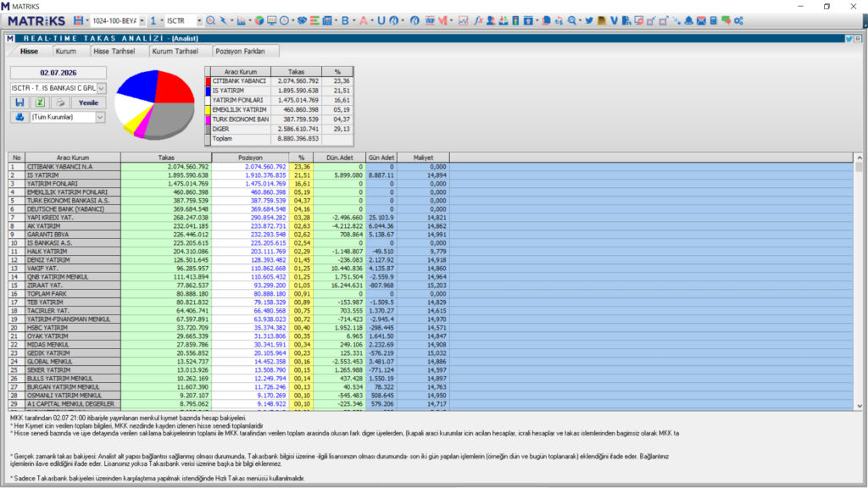Image resolution: width=868 pixels, height=488 pixels.
Task: Open the traffic light icon in toolbar
Action: coord(515,20)
